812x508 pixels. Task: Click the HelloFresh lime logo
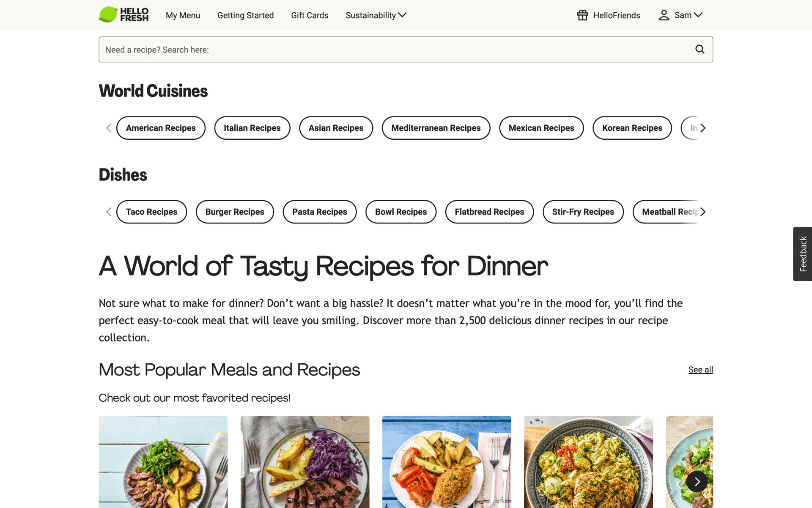click(x=123, y=15)
